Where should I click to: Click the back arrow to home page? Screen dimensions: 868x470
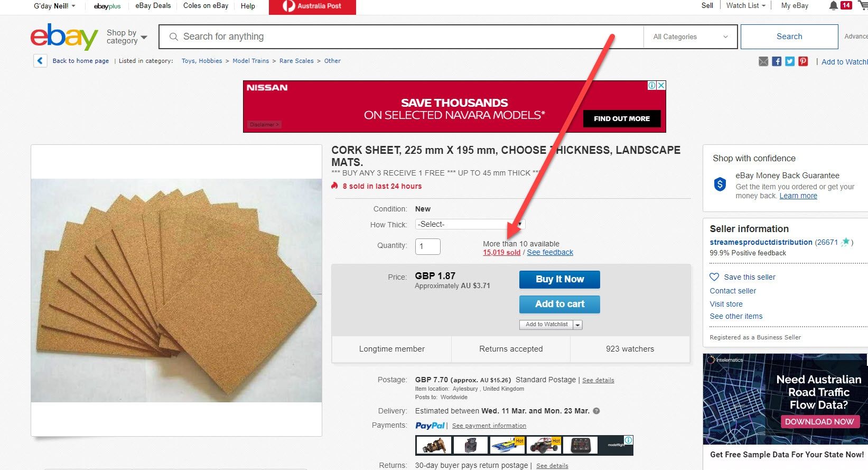pyautogui.click(x=40, y=61)
